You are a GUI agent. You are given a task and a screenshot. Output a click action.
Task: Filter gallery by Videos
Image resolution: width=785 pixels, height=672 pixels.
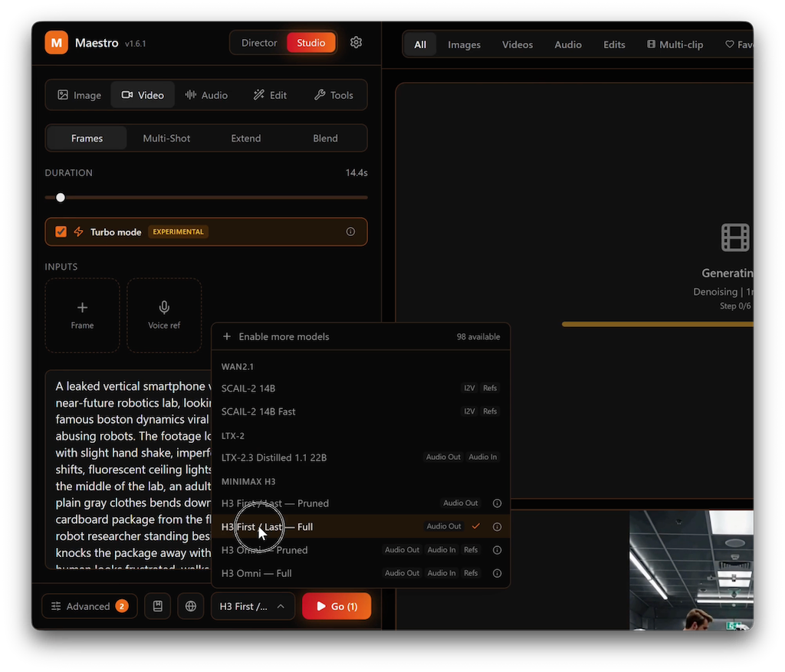pyautogui.click(x=517, y=44)
